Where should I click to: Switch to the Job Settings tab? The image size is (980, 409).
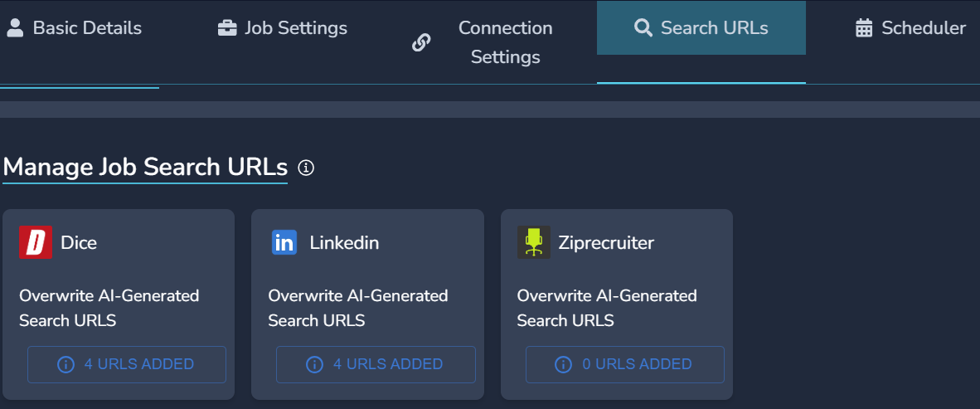[295, 28]
